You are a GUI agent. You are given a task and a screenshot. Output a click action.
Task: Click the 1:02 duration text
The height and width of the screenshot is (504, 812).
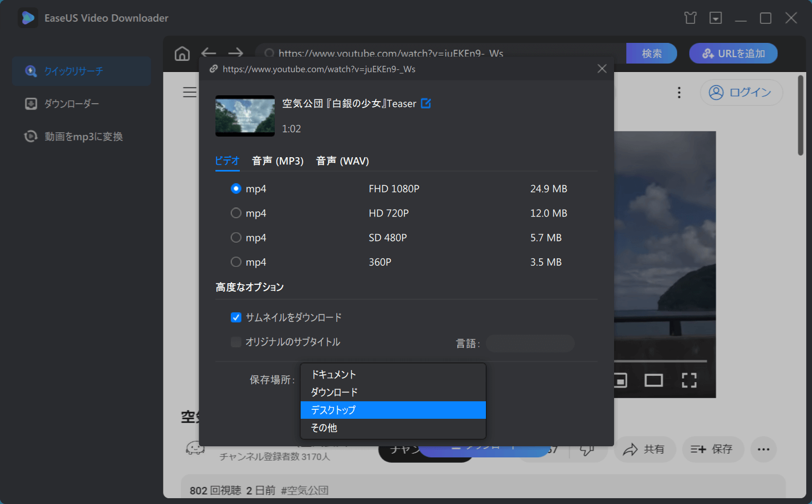click(x=291, y=129)
